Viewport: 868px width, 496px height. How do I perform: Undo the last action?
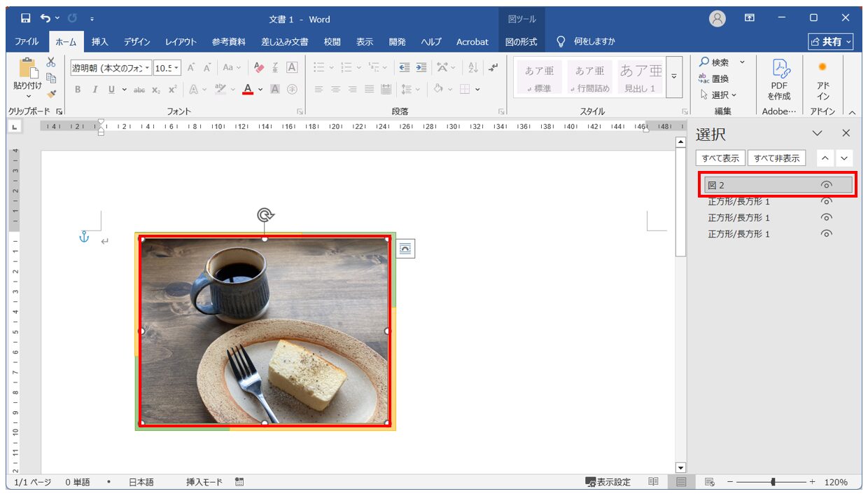click(x=45, y=19)
